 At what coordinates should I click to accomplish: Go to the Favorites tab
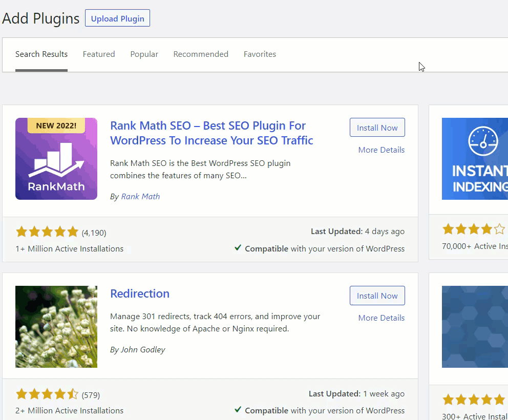pyautogui.click(x=260, y=54)
